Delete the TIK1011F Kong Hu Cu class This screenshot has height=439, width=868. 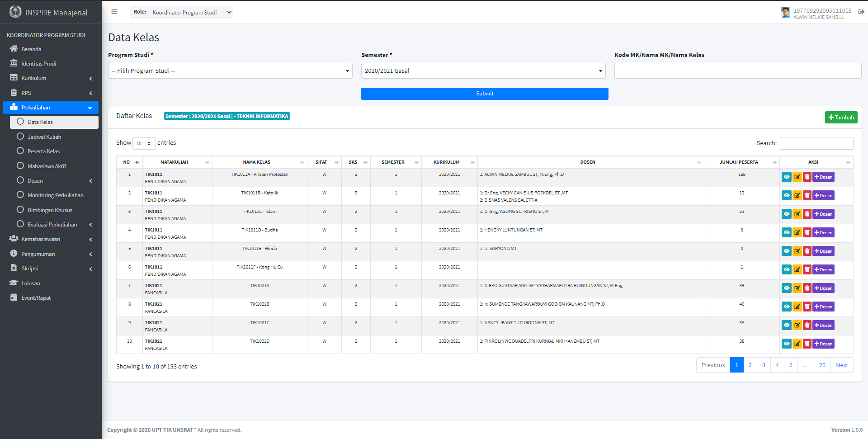[x=807, y=270]
